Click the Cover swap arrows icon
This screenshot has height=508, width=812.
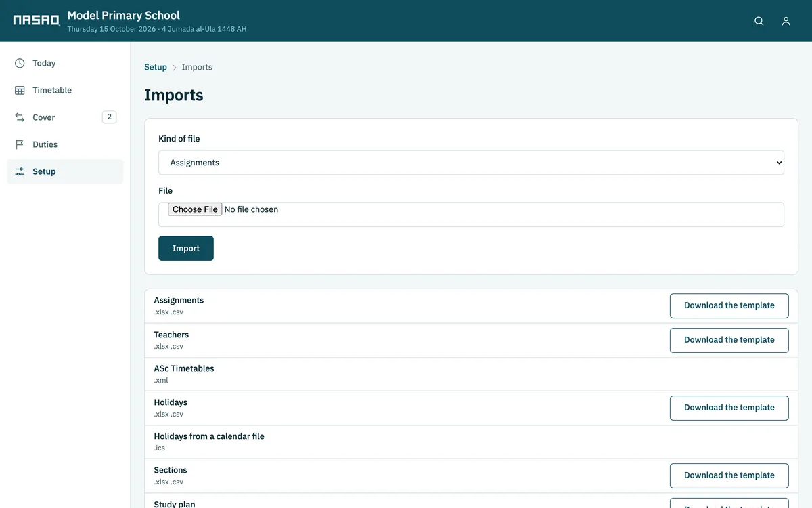20,117
